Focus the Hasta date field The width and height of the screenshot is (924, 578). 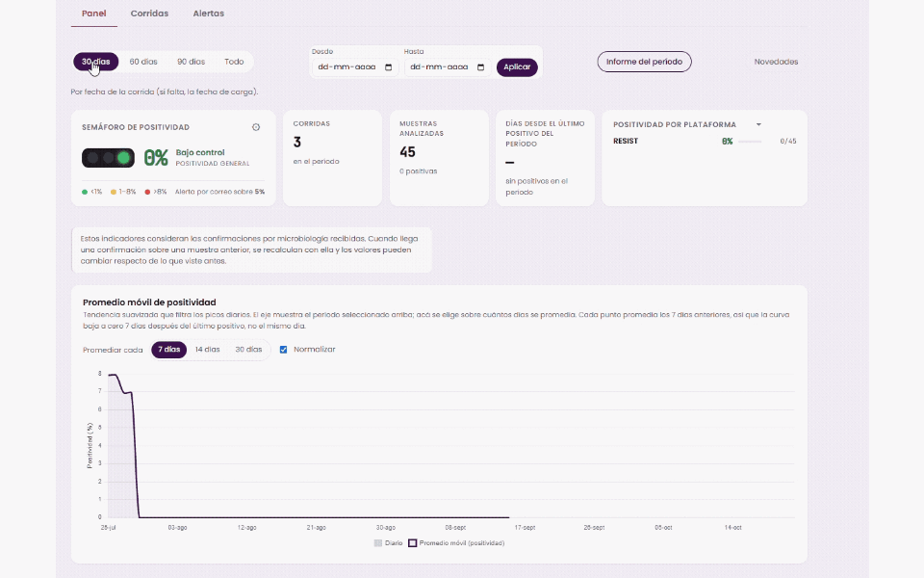[x=448, y=67]
